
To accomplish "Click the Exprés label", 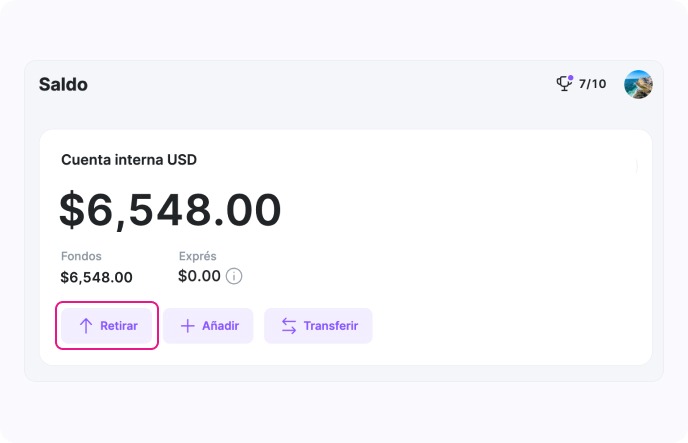I will click(x=197, y=256).
